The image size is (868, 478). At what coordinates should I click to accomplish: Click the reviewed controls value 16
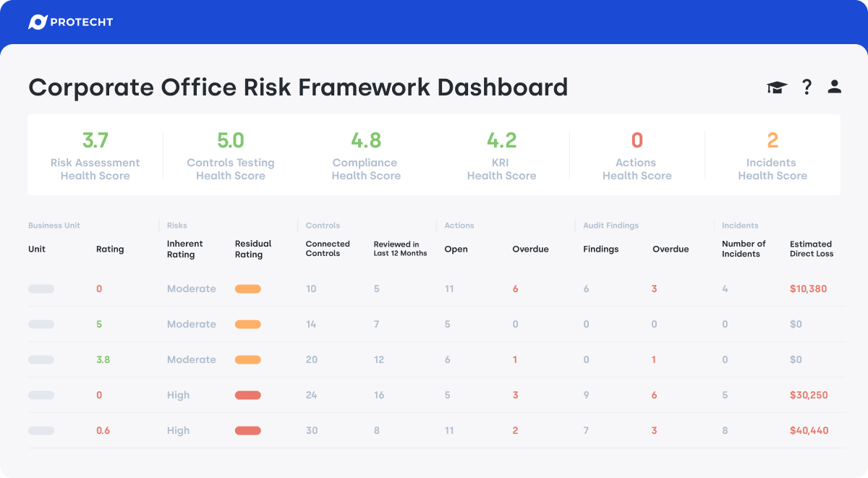[379, 395]
